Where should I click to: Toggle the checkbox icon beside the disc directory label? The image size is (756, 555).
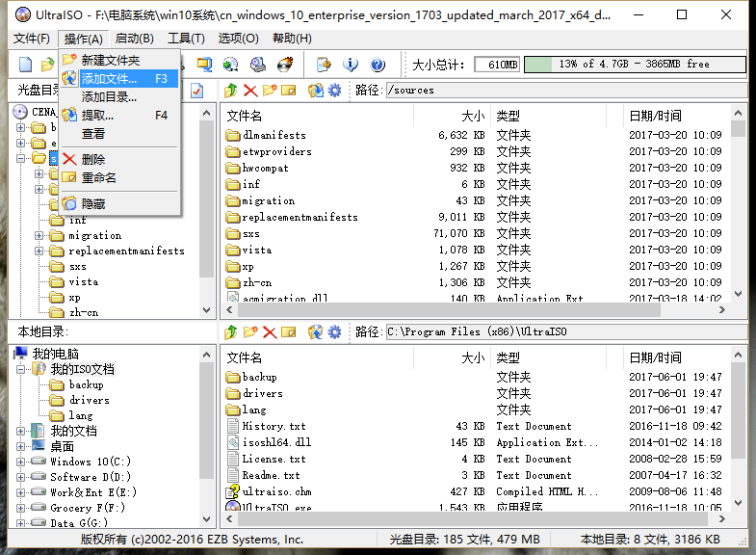(197, 91)
